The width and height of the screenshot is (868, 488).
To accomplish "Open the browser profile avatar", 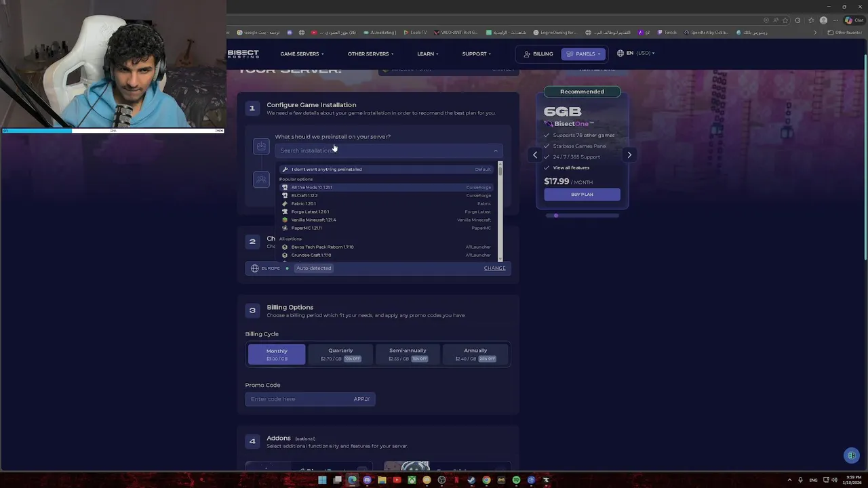I will click(823, 20).
